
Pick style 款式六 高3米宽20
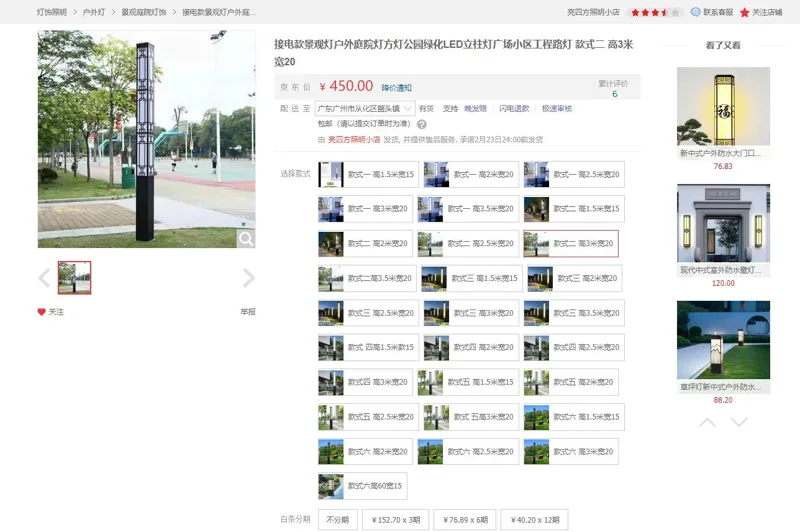tap(571, 451)
